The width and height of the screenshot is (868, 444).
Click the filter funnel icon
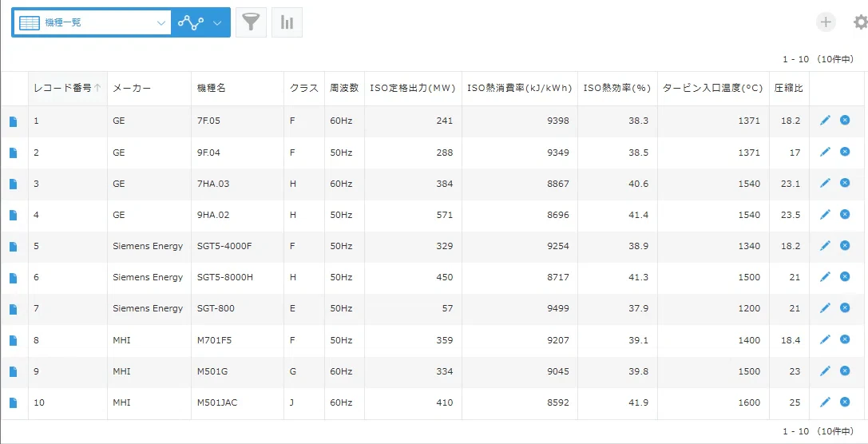252,22
